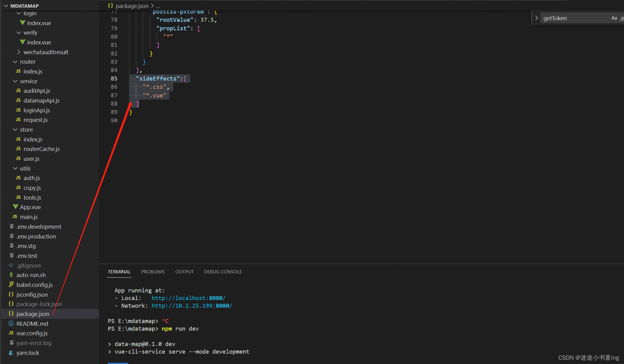
Task: Open vue.config.js file
Action: click(32, 333)
